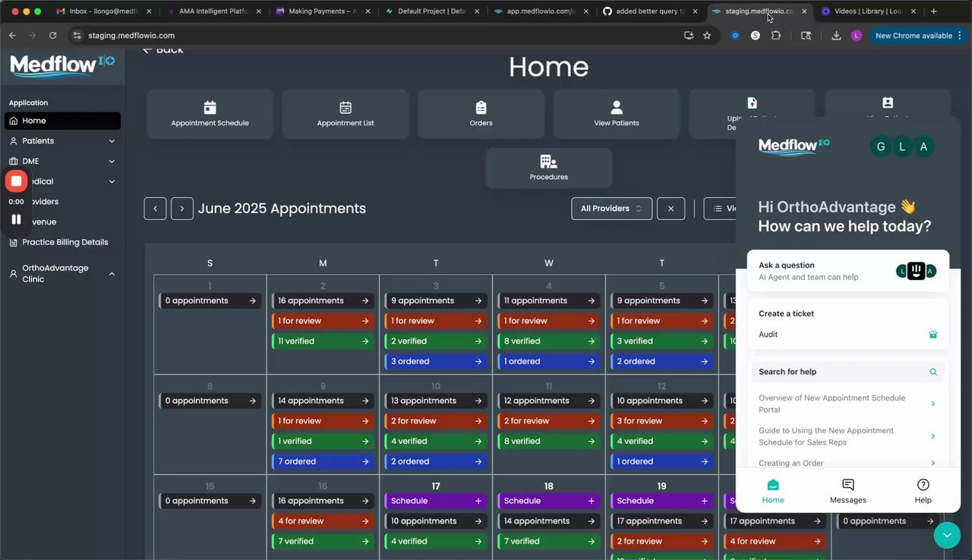The height and width of the screenshot is (560, 972).
Task: Switch to Gmail Inbox browser tab
Action: (x=104, y=11)
